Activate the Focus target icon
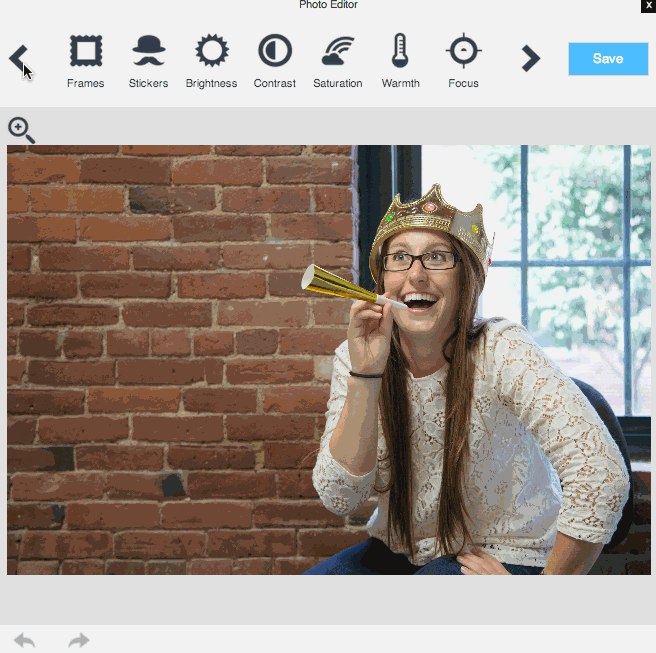656x653 pixels. (x=463, y=50)
